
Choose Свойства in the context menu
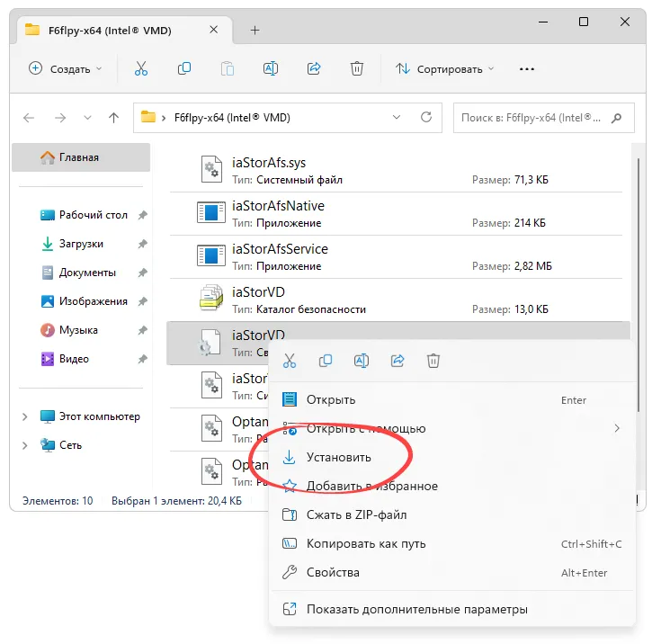pos(451,572)
